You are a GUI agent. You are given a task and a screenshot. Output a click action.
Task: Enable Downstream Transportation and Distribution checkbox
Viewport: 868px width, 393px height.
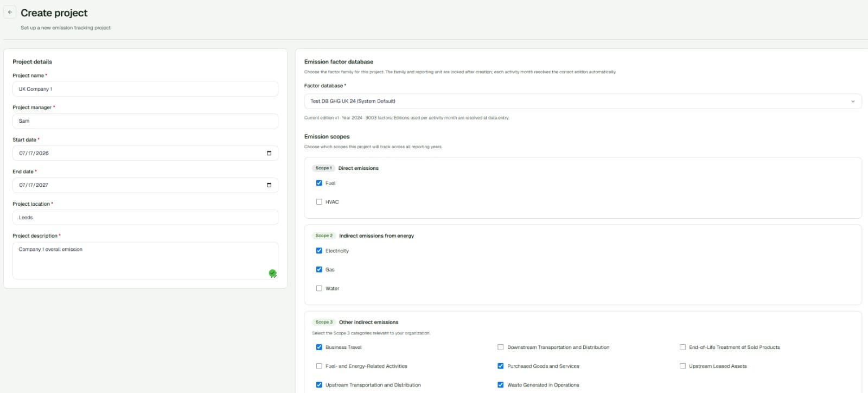click(501, 347)
